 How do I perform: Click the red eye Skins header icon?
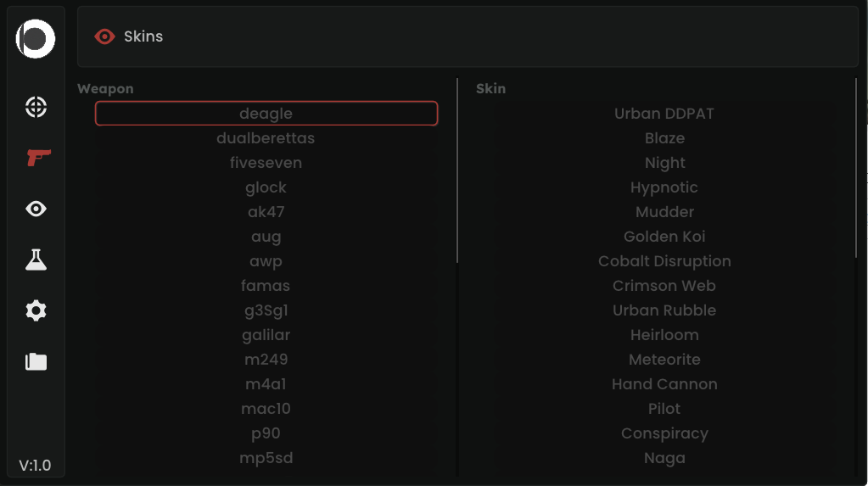click(104, 36)
